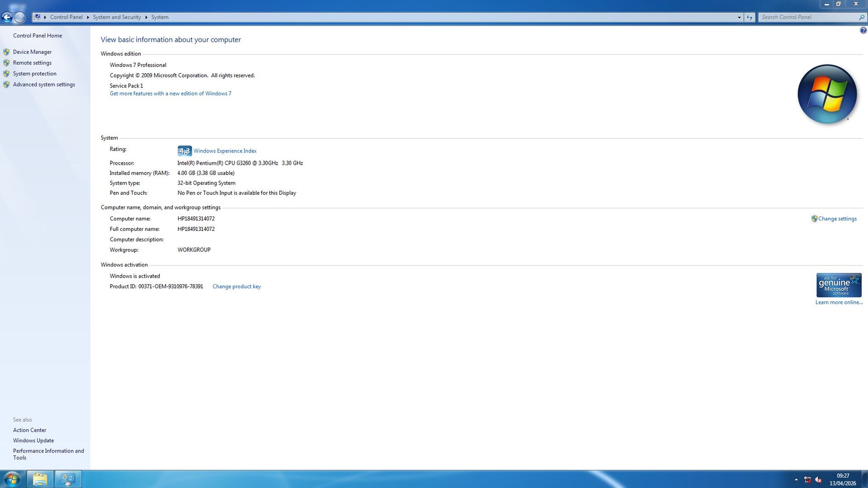
Task: Open Windows Explorer from the taskbar
Action: tap(40, 479)
